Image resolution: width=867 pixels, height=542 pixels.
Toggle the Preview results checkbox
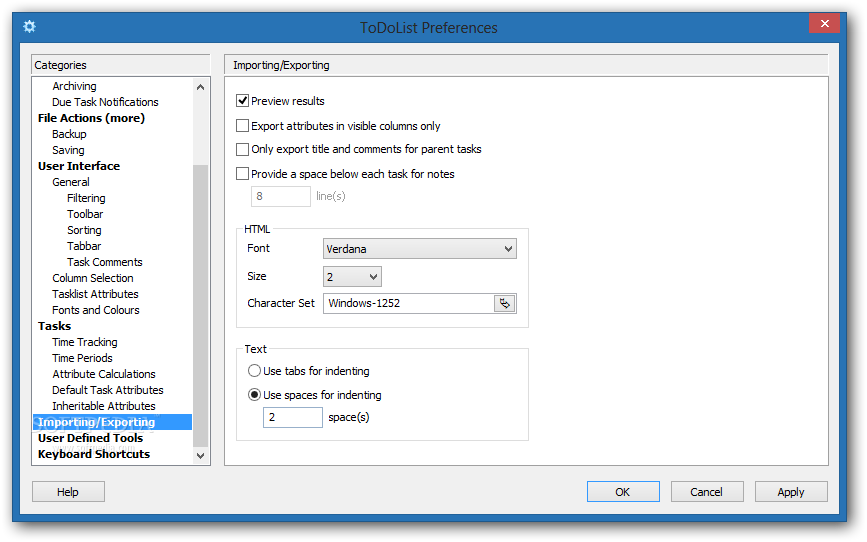(242, 101)
